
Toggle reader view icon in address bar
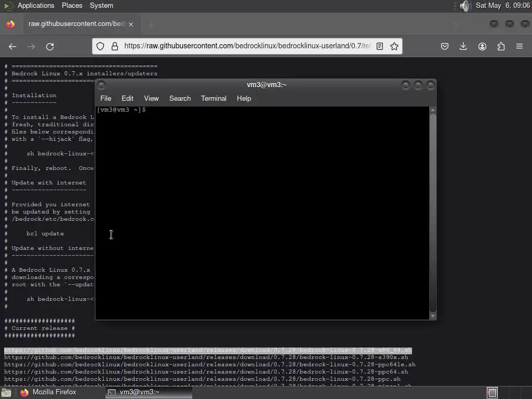tap(380, 46)
